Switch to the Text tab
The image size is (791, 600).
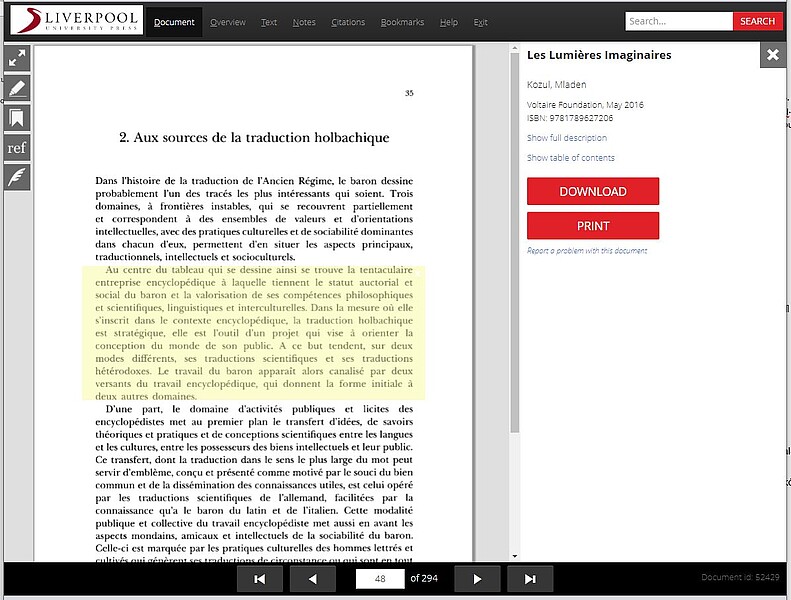[x=269, y=22]
